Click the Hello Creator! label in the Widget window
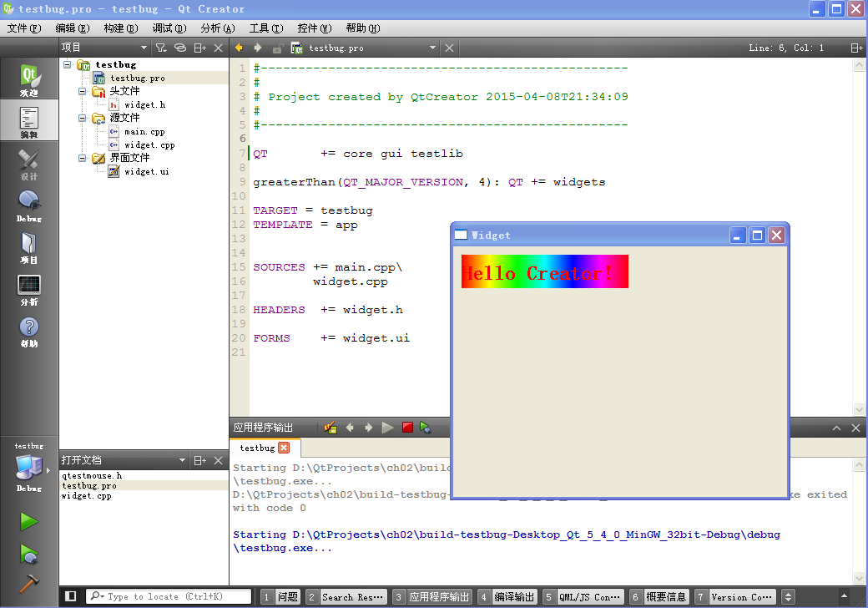The image size is (868, 608). pos(545,271)
